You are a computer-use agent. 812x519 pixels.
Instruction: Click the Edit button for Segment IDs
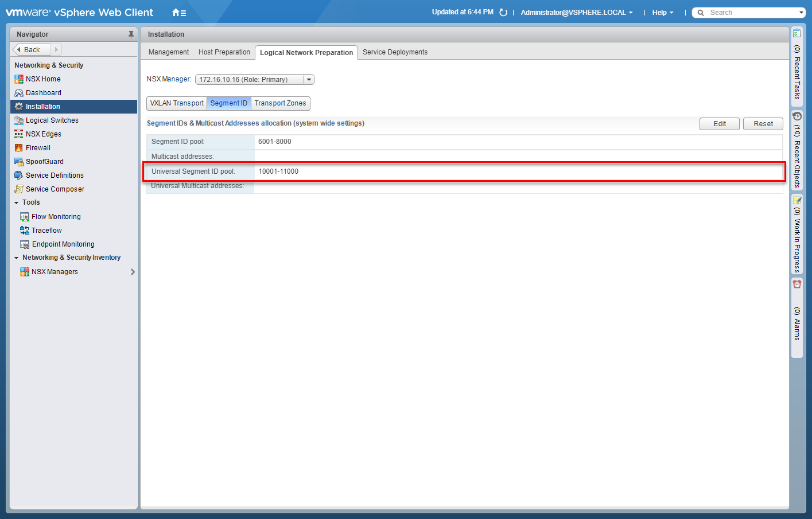pos(719,124)
